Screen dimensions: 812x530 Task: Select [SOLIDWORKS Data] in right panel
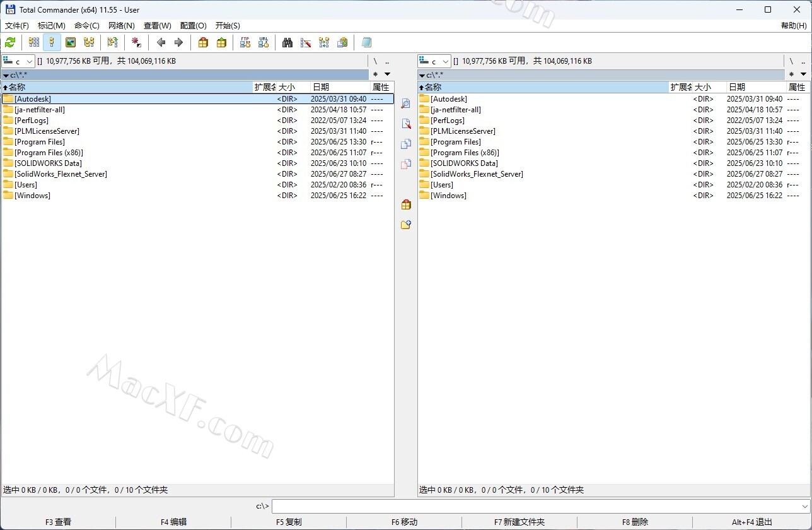[614, 163]
